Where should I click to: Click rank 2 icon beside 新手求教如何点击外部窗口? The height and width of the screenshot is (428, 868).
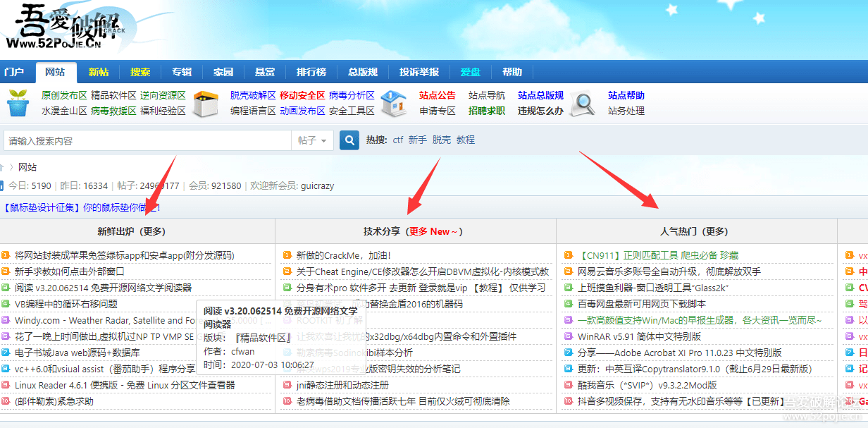point(6,271)
